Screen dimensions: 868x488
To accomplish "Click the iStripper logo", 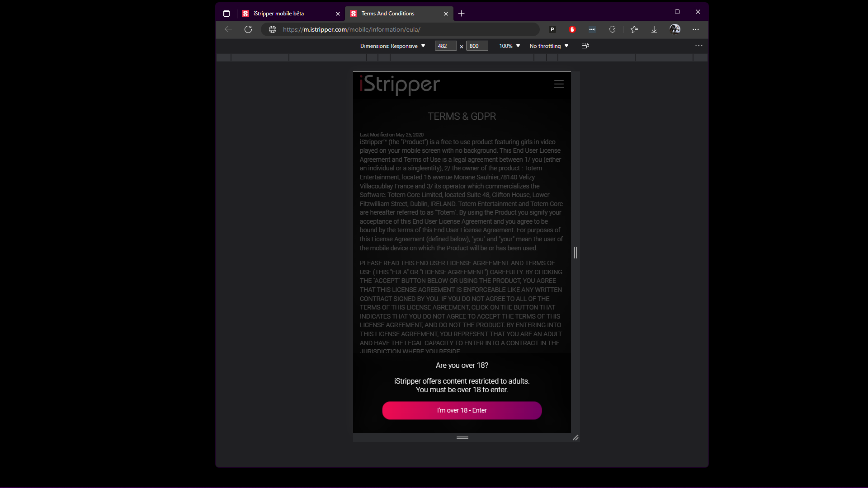I will [x=400, y=84].
